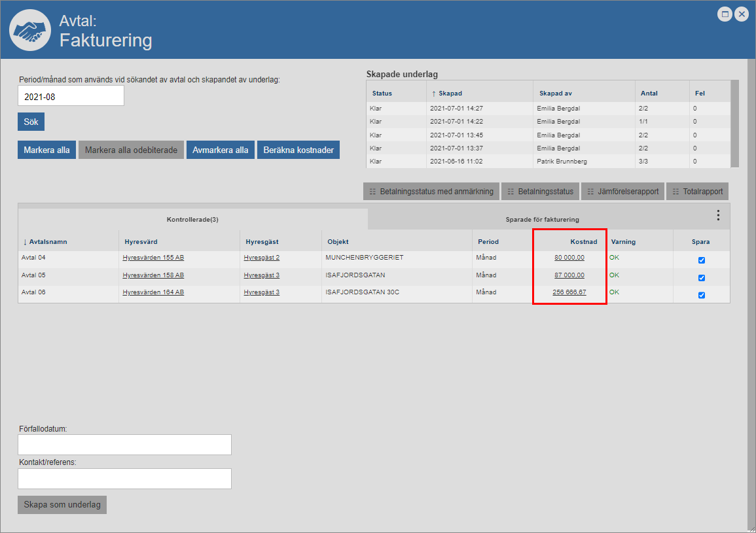The image size is (756, 533).
Task: Click the handshake Avtal logo icon
Action: pos(30,30)
